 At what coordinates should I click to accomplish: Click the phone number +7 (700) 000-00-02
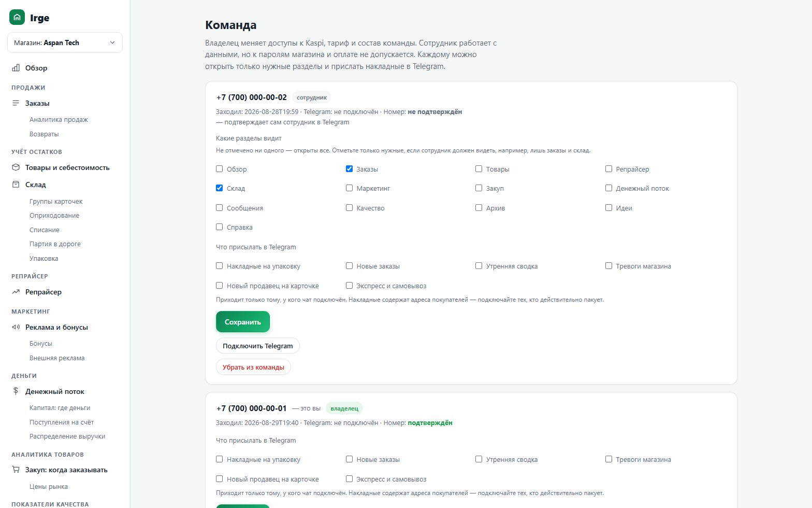(x=252, y=97)
